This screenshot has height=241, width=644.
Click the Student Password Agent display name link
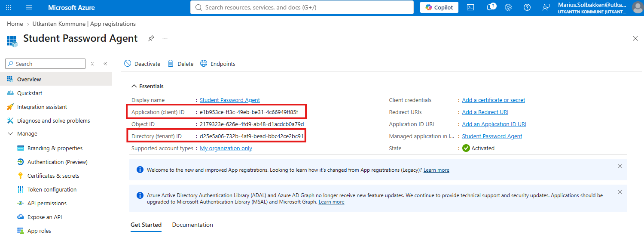click(x=230, y=100)
